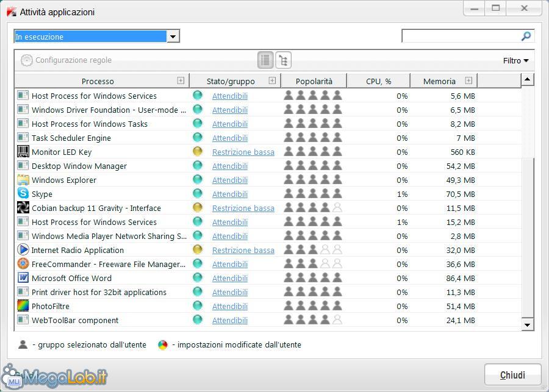Click the search magnifier icon
This screenshot has width=549, height=392.
(526, 37)
